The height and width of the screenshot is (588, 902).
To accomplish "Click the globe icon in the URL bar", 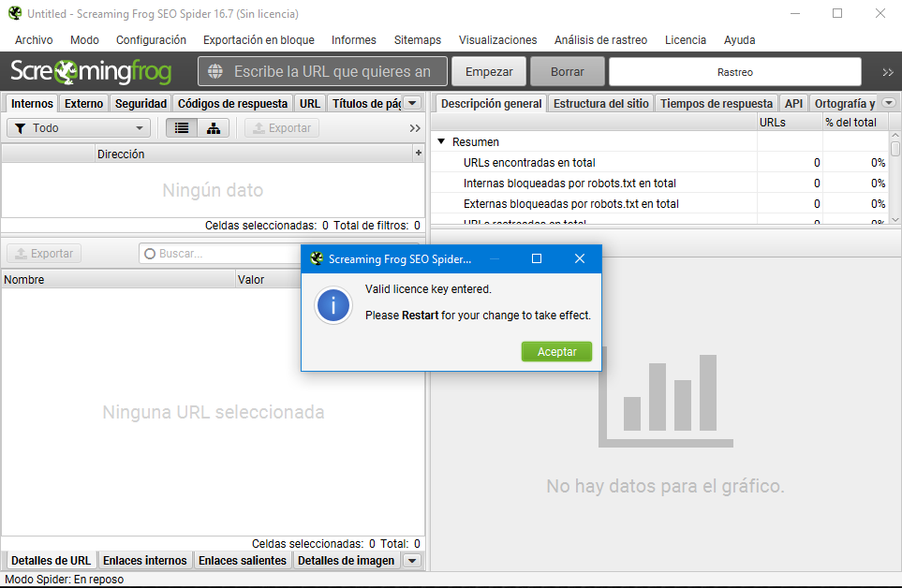I will pyautogui.click(x=215, y=71).
